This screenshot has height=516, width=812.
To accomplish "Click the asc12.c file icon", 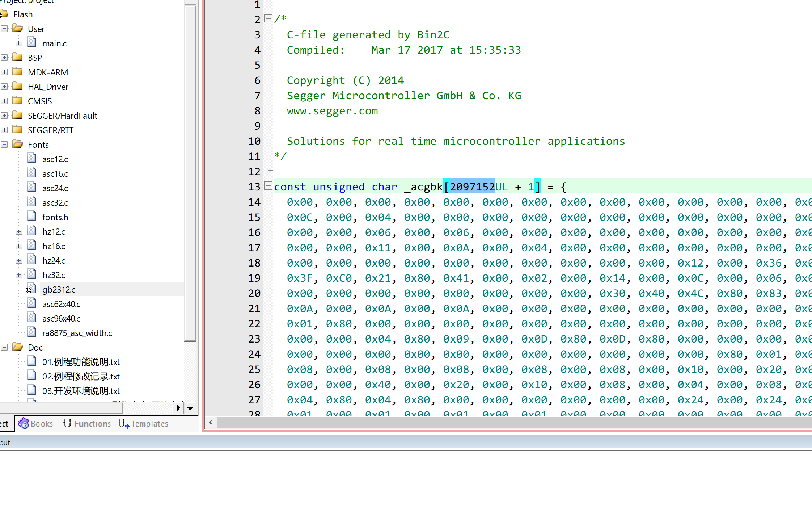I will (x=32, y=158).
